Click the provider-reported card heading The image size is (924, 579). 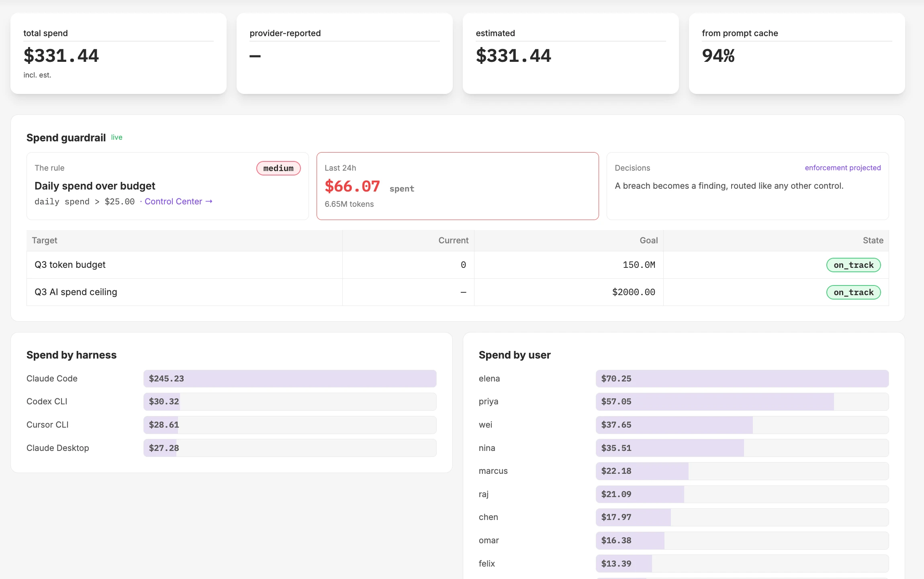click(285, 33)
